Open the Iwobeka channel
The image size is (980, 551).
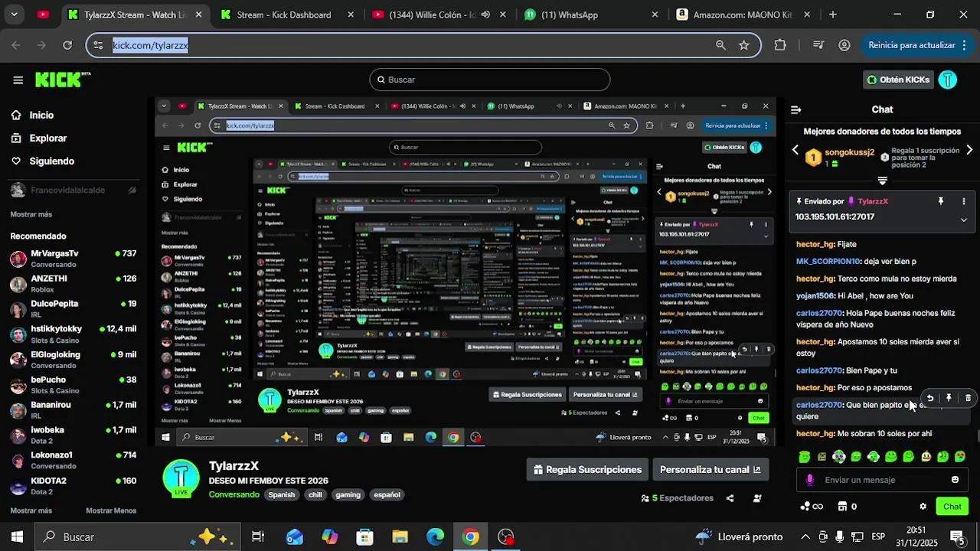pyautogui.click(x=73, y=435)
